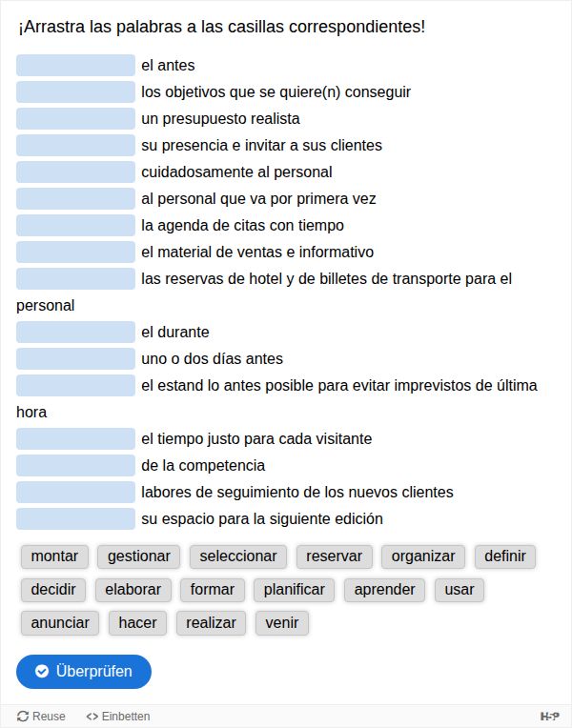Viewport: 572px width, 728px height.
Task: Select the drop box before 'un presupuesto realista'
Action: [76, 119]
